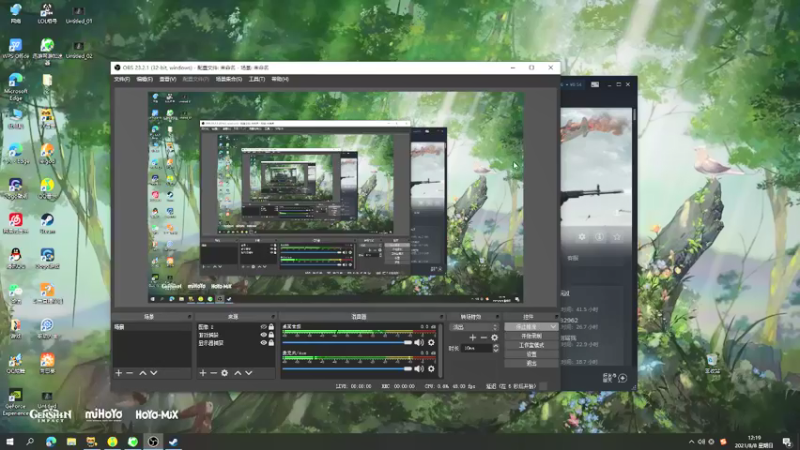Open the GeForce Experience desktop shortcut
The image size is (800, 450).
(15, 403)
